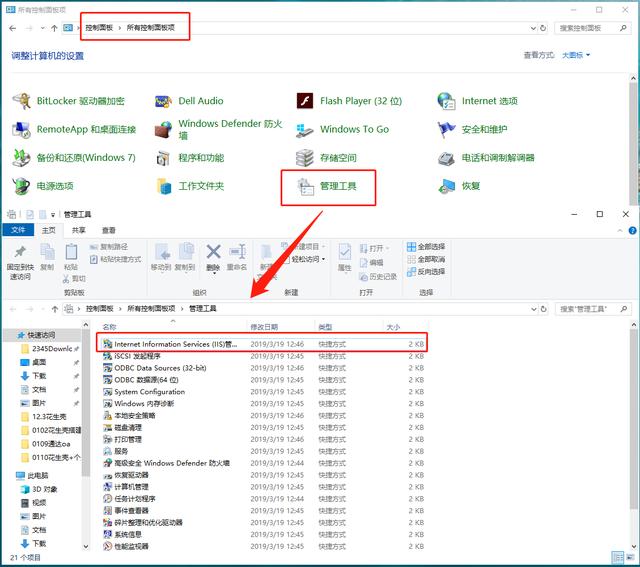Viewport: 640px width, 567px height.
Task: Click 所有控制面板项 breadcrumb in 管理工具 window
Action: [151, 309]
